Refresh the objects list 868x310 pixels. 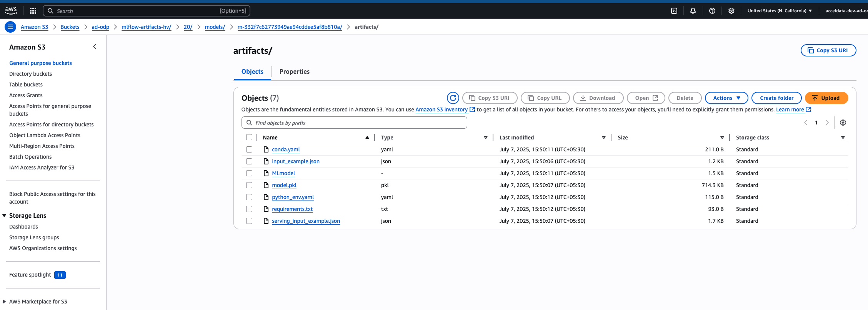[453, 98]
